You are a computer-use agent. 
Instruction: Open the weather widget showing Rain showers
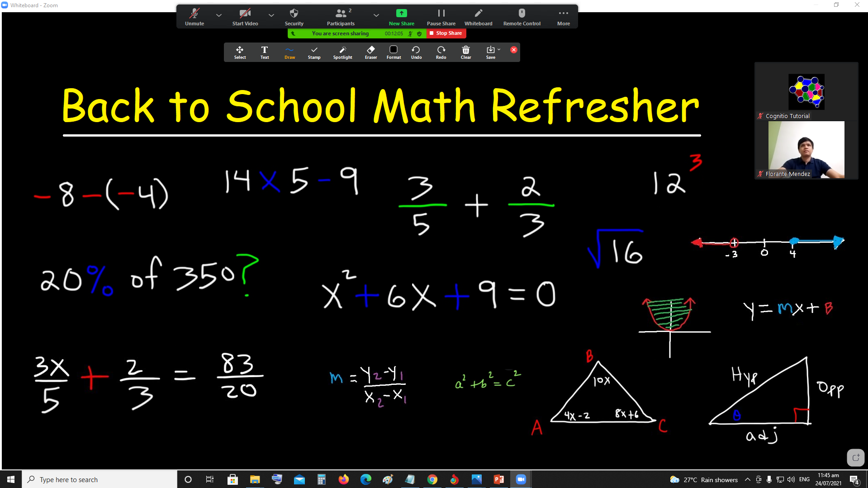704,479
